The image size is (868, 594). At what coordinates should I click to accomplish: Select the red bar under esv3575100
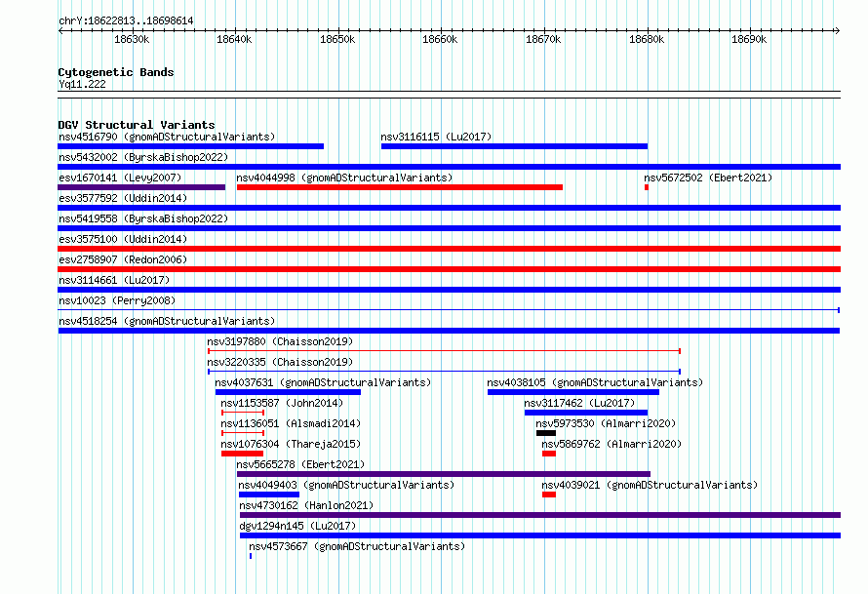click(449, 249)
